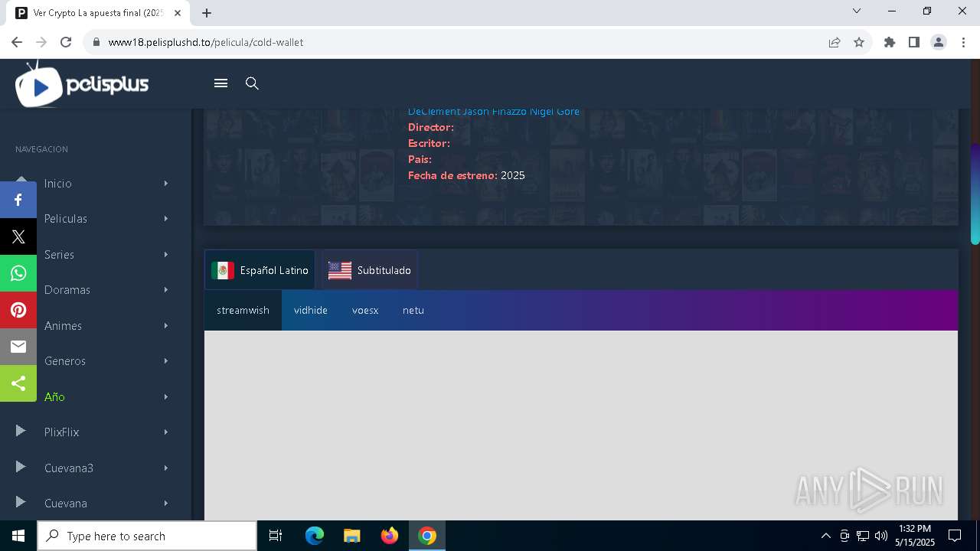Switch to streamwish server tab

(243, 310)
